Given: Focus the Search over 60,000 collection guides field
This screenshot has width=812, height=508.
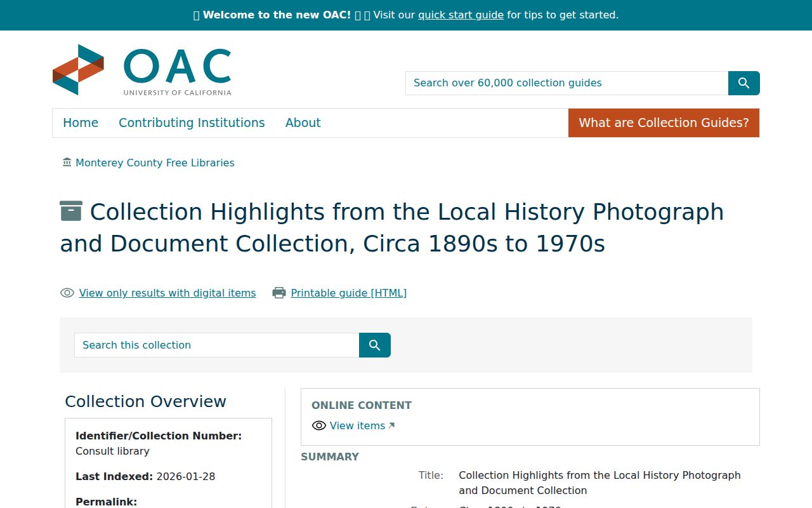Looking at the screenshot, I should point(566,83).
